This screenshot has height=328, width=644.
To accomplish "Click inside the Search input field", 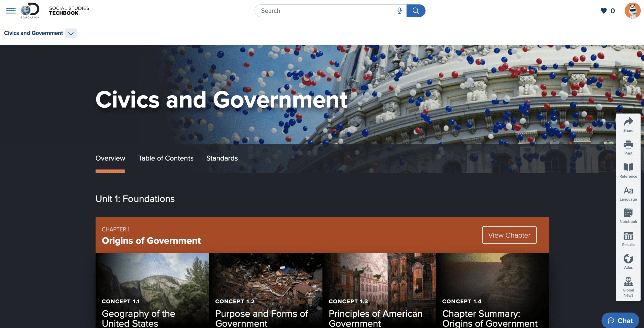I will click(319, 11).
